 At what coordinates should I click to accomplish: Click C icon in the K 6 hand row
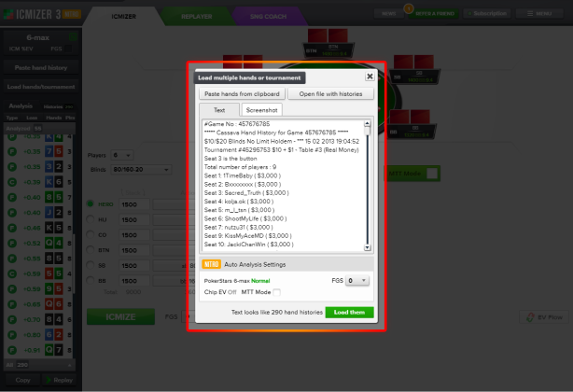click(12, 182)
